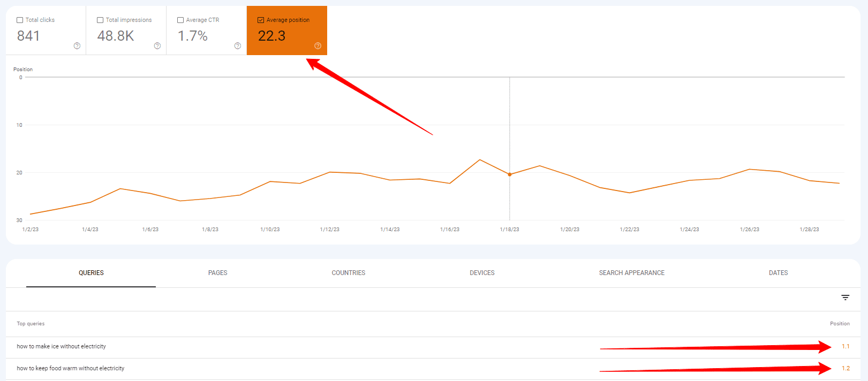Open help icon on Average CTR card

238,46
